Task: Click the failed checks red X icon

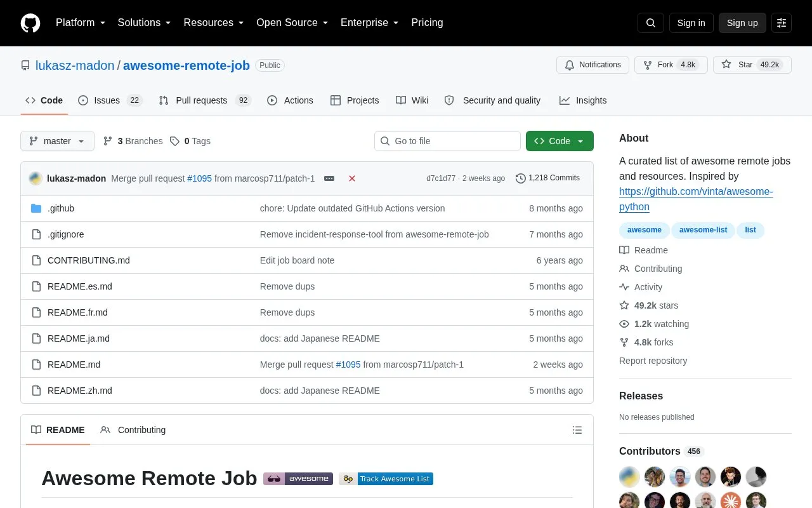Action: (352, 178)
